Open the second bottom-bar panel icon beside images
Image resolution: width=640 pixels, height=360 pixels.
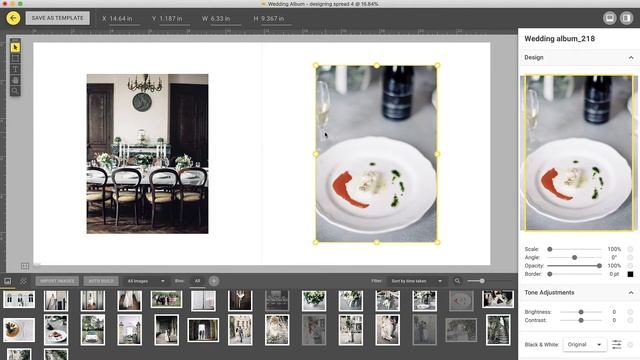pyautogui.click(x=23, y=281)
